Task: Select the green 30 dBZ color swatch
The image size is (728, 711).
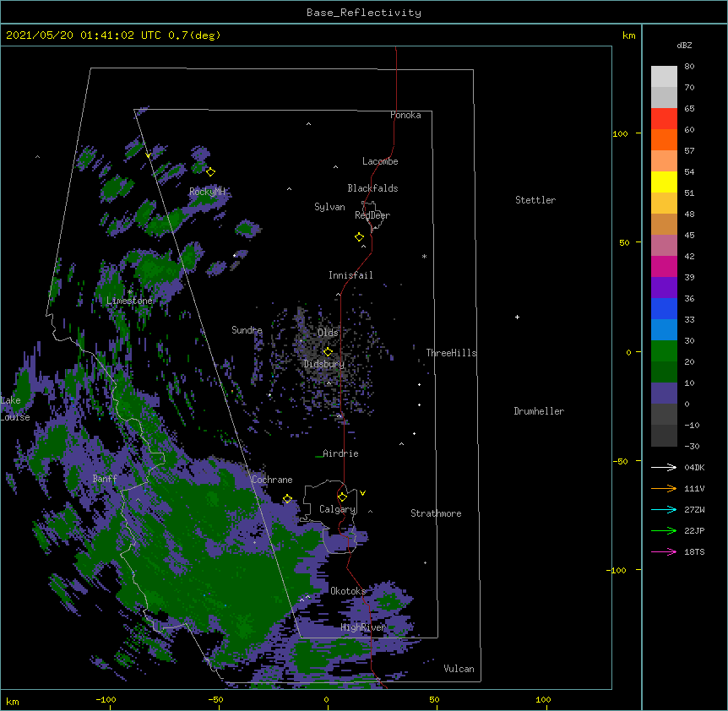Action: click(x=664, y=351)
